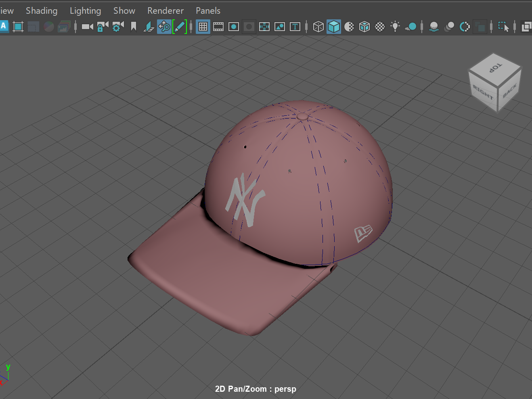Click Screen Space Ambient Occlusion icon
532x399 pixels.
point(434,27)
